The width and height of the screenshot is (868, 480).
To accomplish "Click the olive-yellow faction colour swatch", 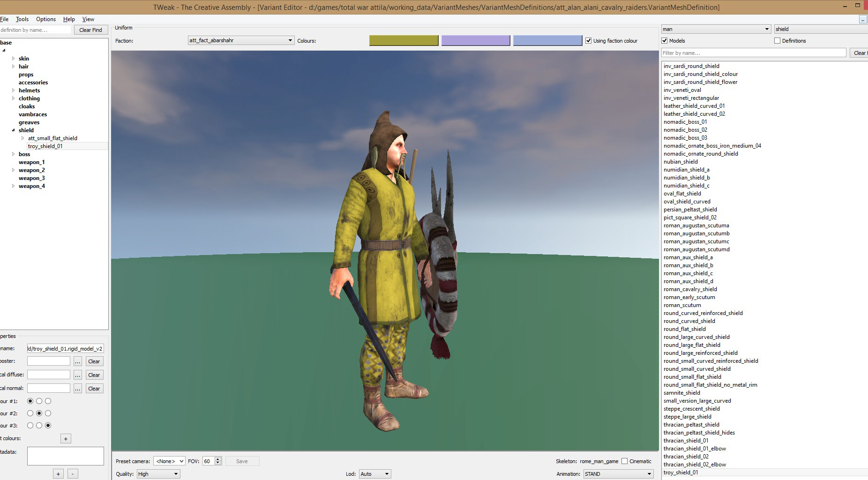I will 404,41.
